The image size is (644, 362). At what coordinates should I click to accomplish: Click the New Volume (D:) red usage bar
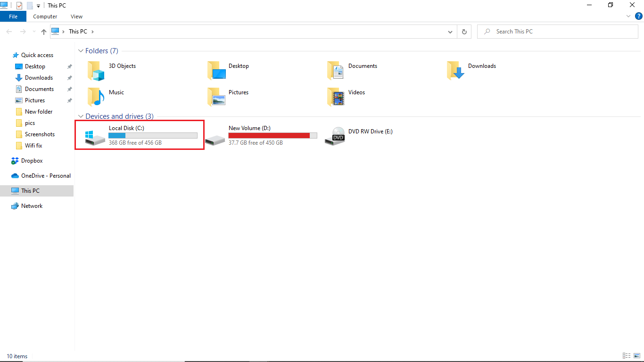click(272, 136)
